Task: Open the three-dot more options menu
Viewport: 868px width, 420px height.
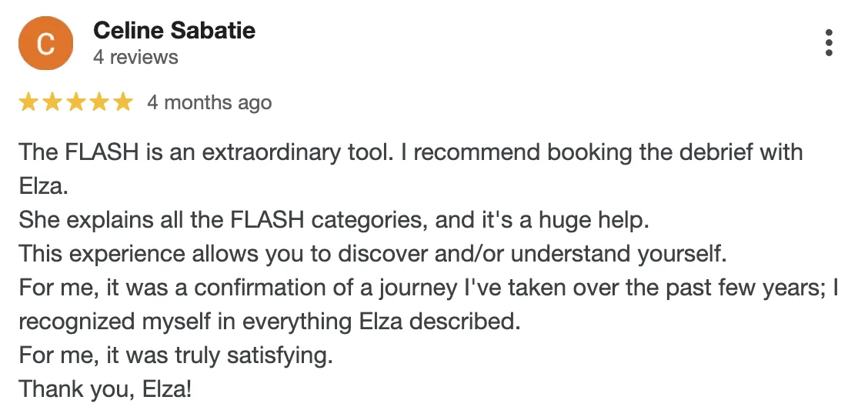Action: (828, 43)
